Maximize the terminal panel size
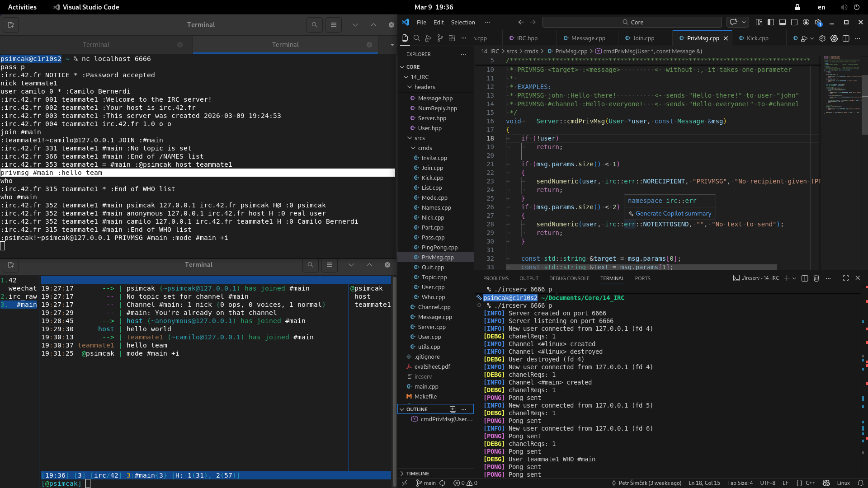This screenshot has height=488, width=868. pyautogui.click(x=846, y=278)
